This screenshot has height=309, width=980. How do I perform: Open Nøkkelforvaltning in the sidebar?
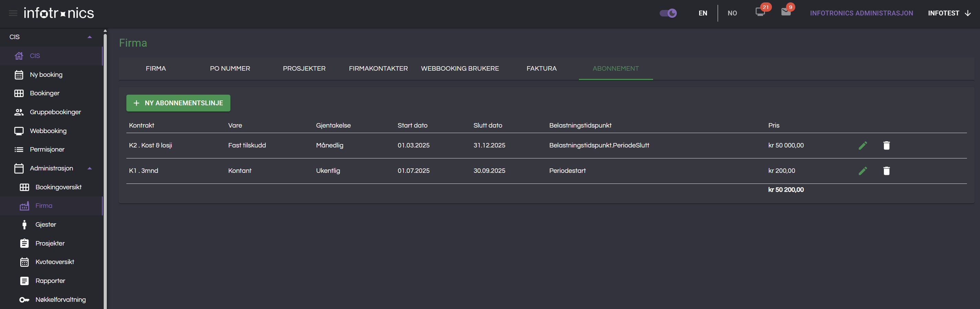[x=60, y=299]
